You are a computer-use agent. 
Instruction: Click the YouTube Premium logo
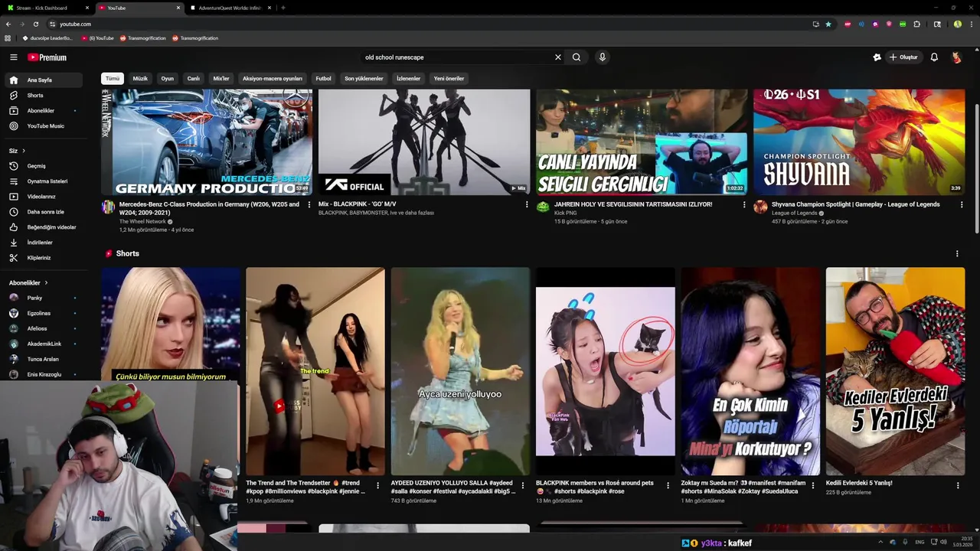pyautogui.click(x=47, y=57)
